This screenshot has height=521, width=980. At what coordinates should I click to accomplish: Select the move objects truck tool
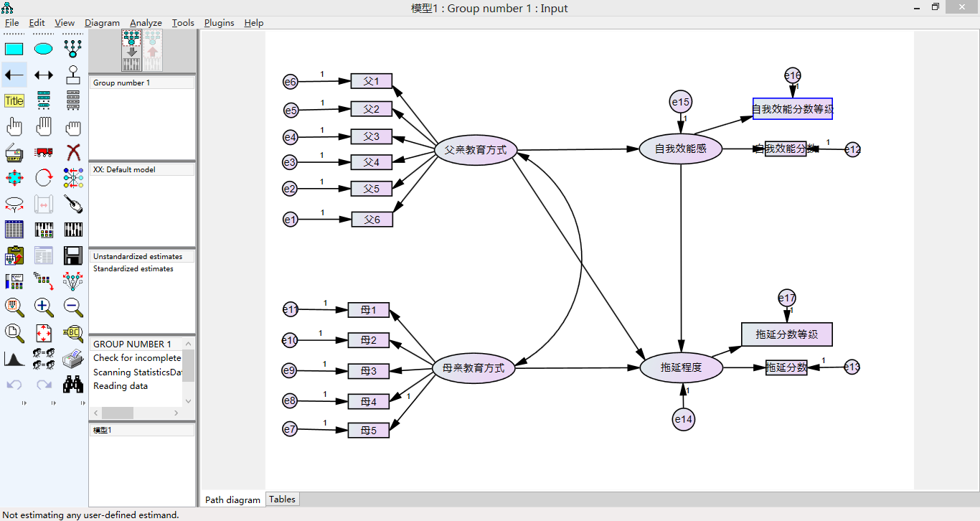[44, 152]
